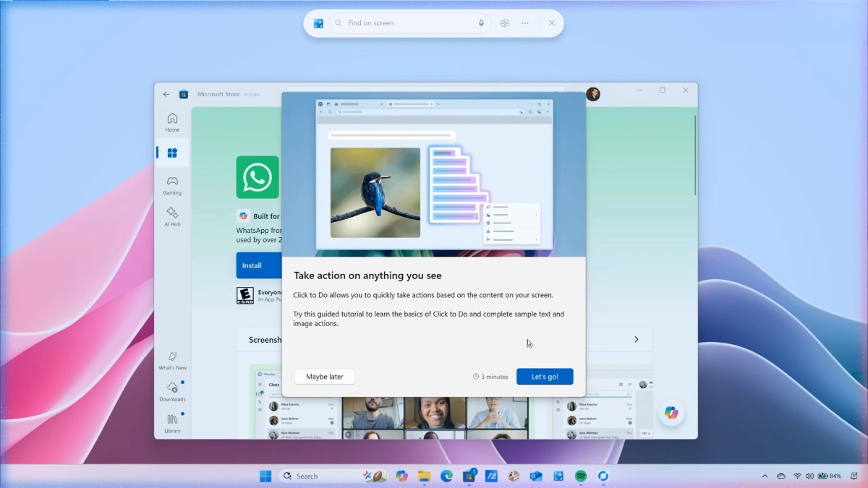Image resolution: width=868 pixels, height=488 pixels.
Task: Click the Microsoft Store scrollbar
Action: pos(695,154)
